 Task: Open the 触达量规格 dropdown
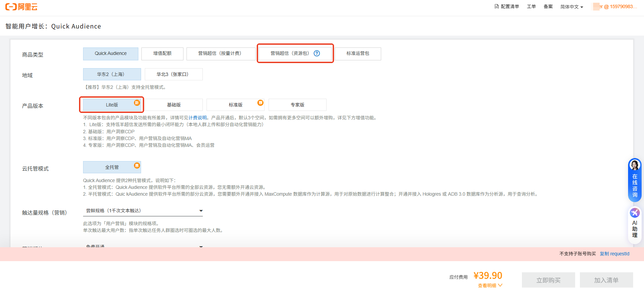tap(143, 211)
